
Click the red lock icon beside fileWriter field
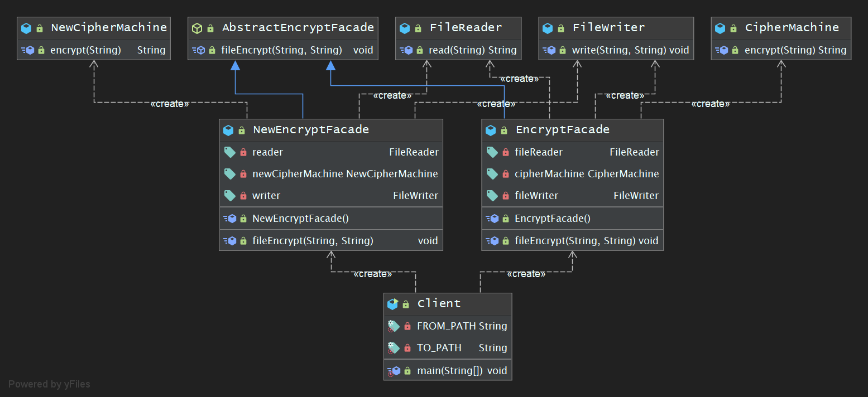pyautogui.click(x=506, y=196)
